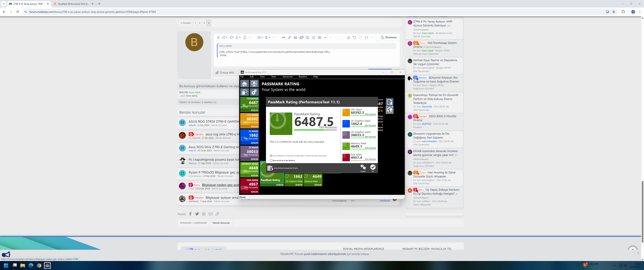Open Teknik Sorunlar breadcrumb link
644x270 pixels.
click(x=221, y=223)
